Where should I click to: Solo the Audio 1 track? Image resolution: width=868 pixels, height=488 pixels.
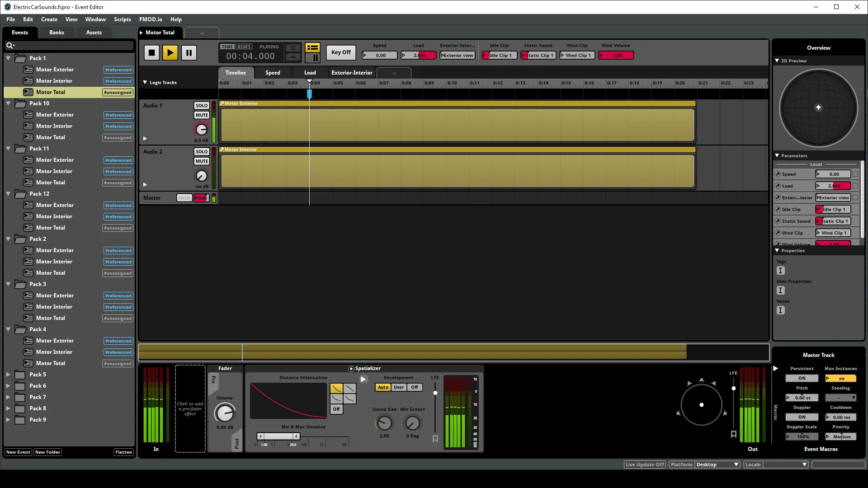click(x=202, y=106)
